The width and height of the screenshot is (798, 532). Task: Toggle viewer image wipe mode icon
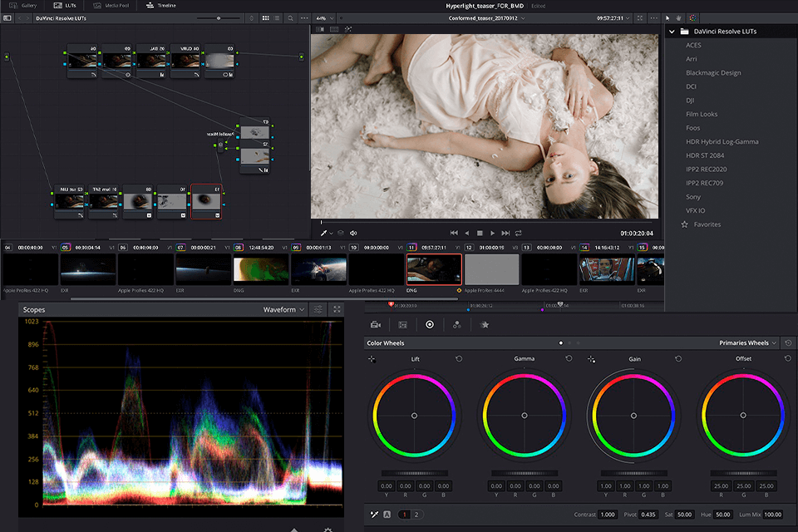320,30
